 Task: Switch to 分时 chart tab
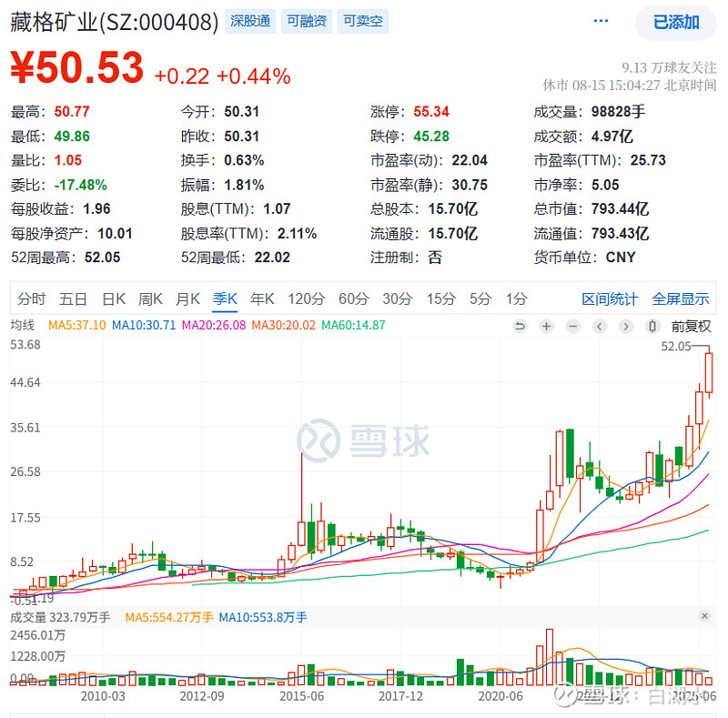(x=32, y=298)
